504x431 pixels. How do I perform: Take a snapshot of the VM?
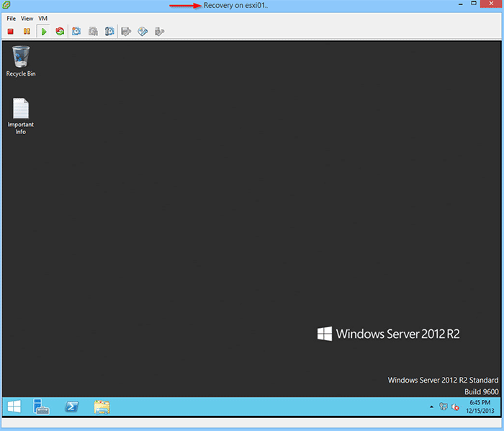(76, 31)
